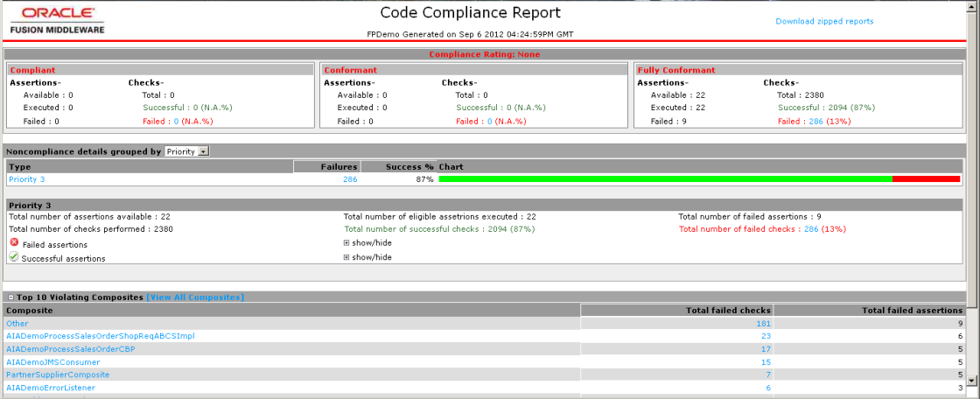The width and height of the screenshot is (980, 399).
Task: Click the Oracle Fusion Middleware logo
Action: [58, 21]
